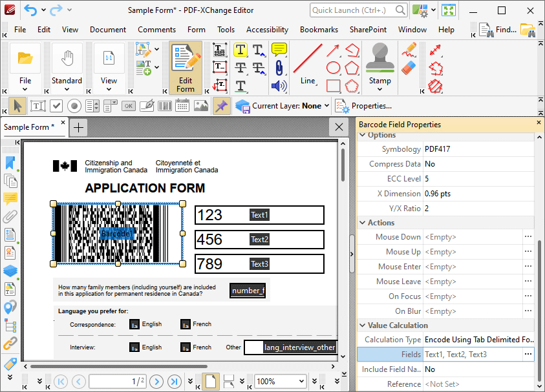This screenshot has height=392, width=545.
Task: Choose the Text Field form tool
Action: tap(38, 106)
